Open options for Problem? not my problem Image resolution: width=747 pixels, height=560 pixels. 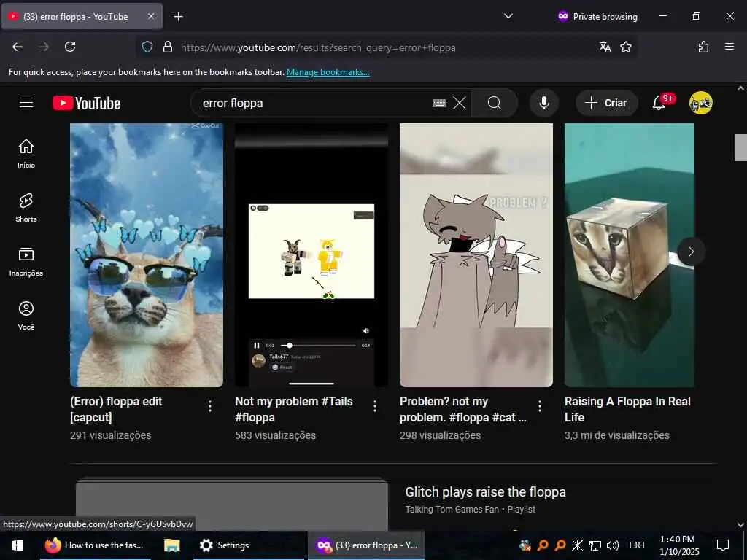540,406
